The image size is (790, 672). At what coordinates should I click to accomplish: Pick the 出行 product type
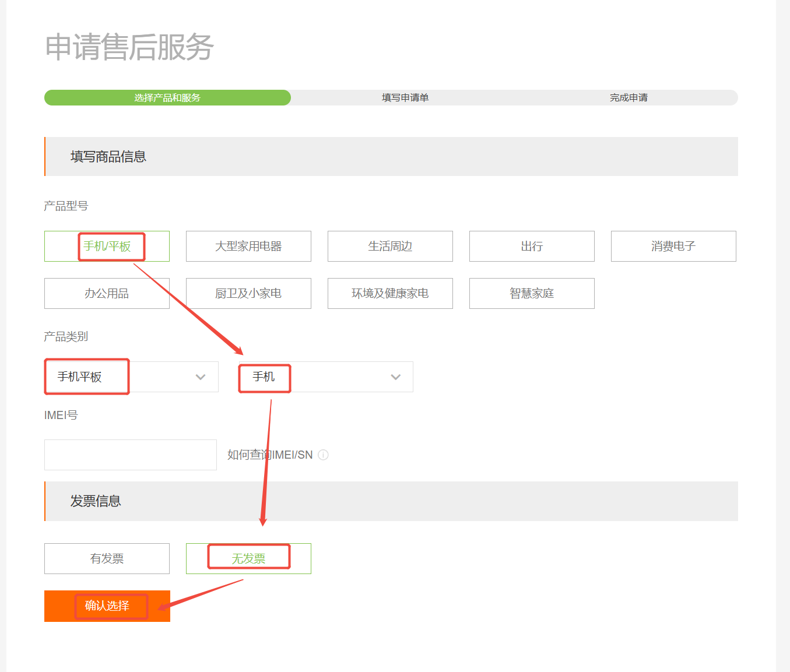tap(532, 247)
